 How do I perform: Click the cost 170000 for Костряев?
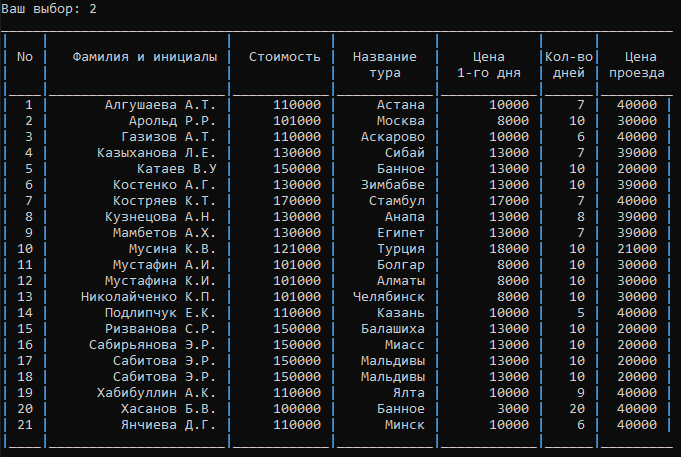point(297,201)
